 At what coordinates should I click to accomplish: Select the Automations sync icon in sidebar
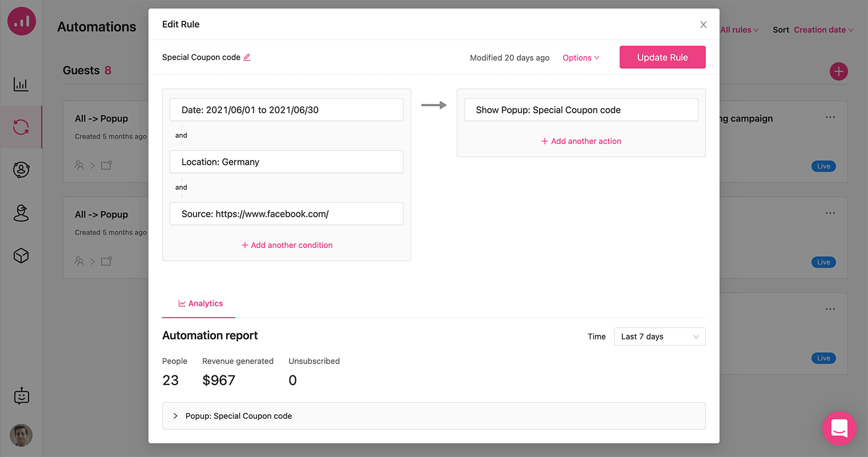21,127
